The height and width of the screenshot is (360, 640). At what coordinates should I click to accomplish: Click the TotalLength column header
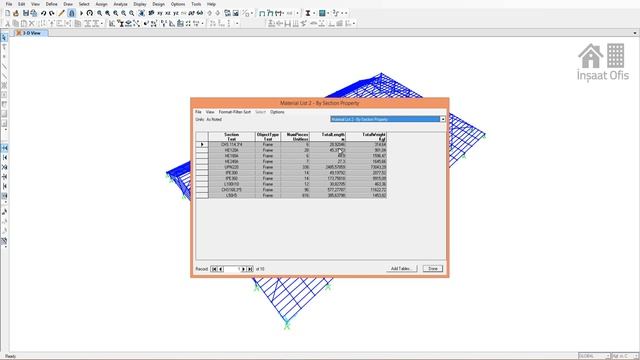tap(328, 137)
